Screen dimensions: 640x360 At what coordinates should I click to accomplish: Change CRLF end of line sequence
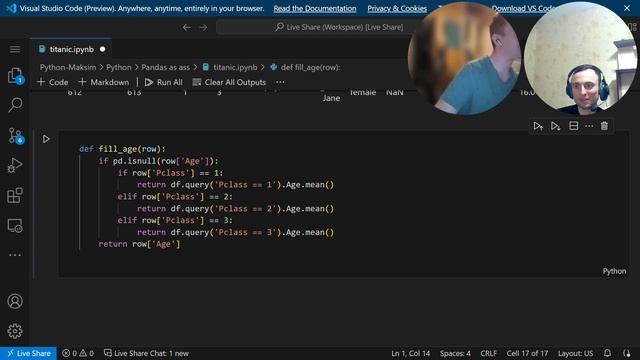[x=488, y=353]
